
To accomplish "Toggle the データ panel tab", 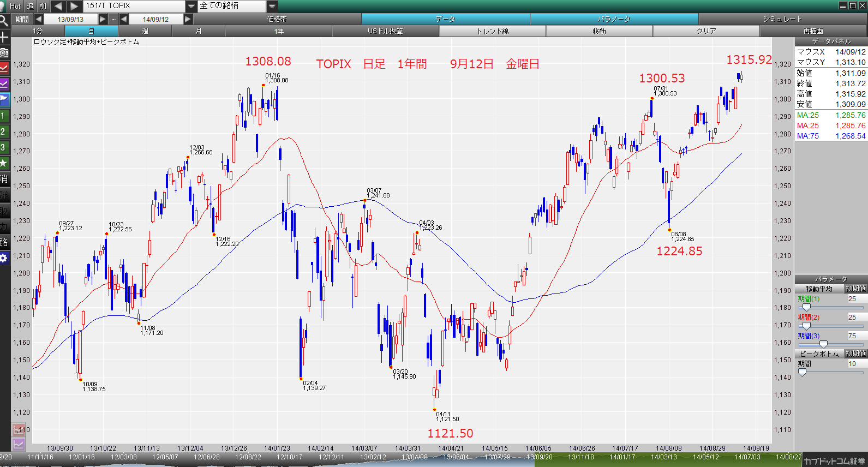I will pos(446,19).
